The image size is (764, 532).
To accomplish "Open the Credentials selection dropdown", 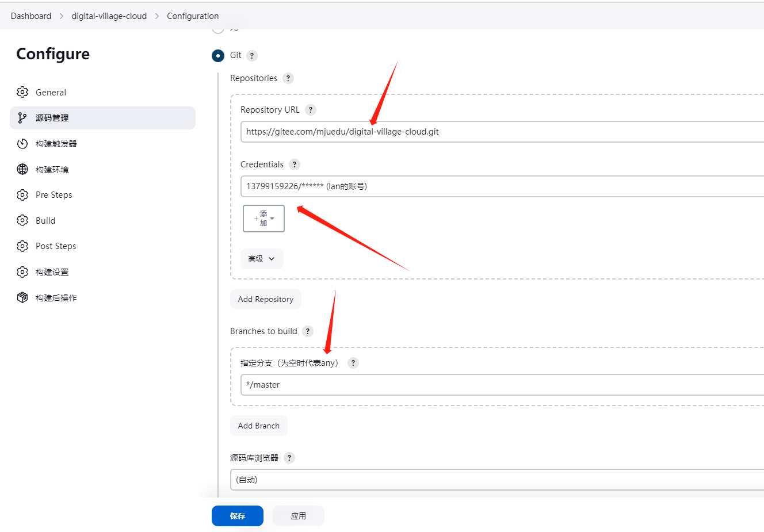I will [x=501, y=186].
